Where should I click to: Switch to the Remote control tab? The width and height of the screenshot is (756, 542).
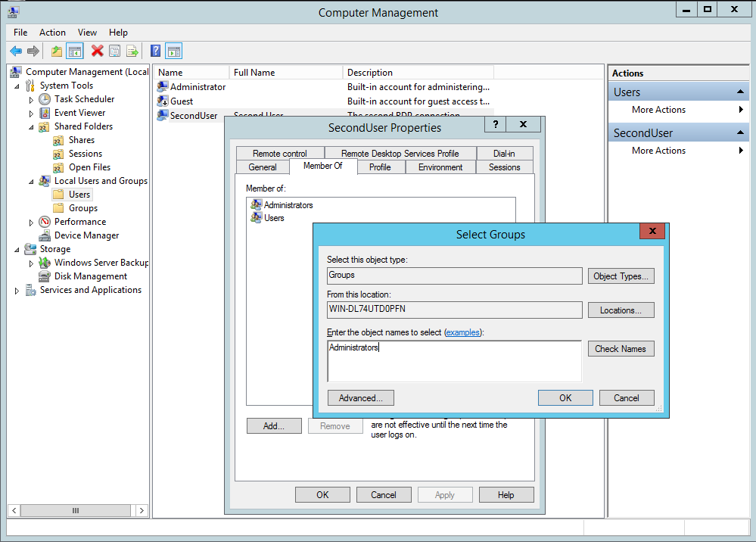[x=280, y=153]
